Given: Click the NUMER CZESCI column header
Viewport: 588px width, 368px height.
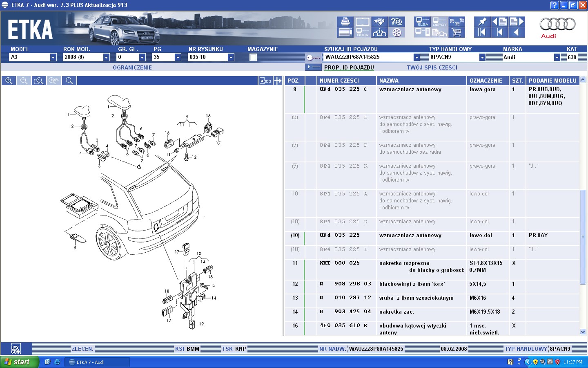Looking at the screenshot, I should click(347, 81).
